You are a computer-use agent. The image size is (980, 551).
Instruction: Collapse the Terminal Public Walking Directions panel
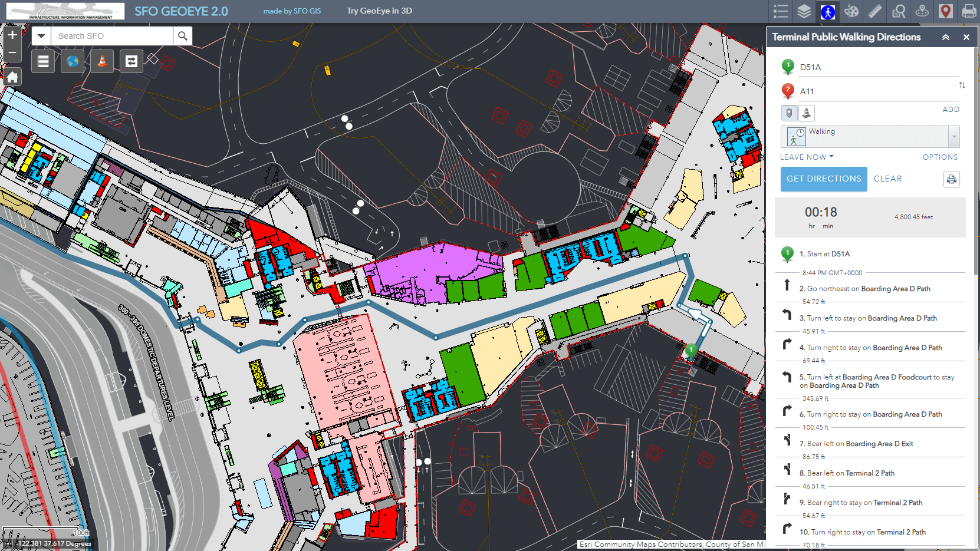(946, 37)
